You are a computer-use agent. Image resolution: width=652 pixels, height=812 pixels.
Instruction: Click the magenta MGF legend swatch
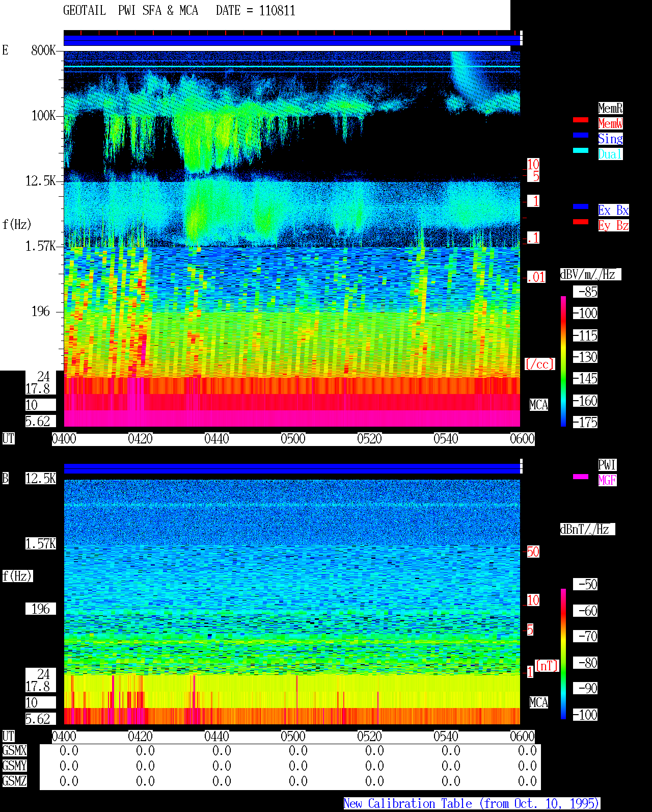(581, 477)
